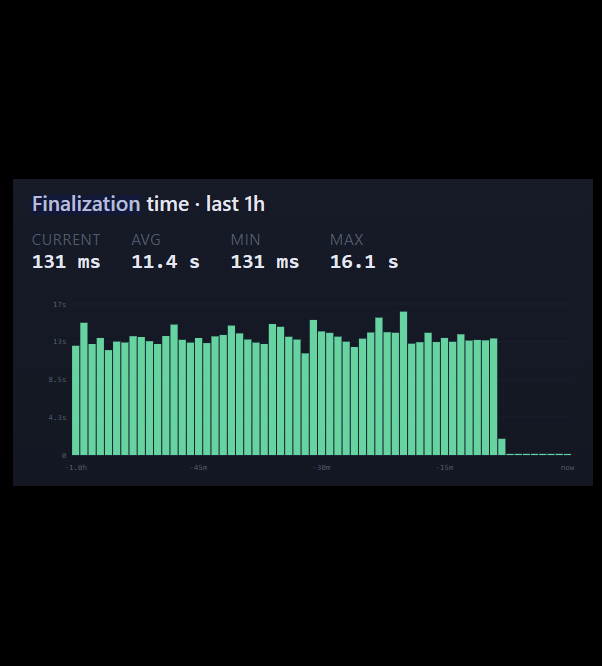602x666 pixels.
Task: Select the 16.1 s maximum value
Action: click(x=365, y=262)
